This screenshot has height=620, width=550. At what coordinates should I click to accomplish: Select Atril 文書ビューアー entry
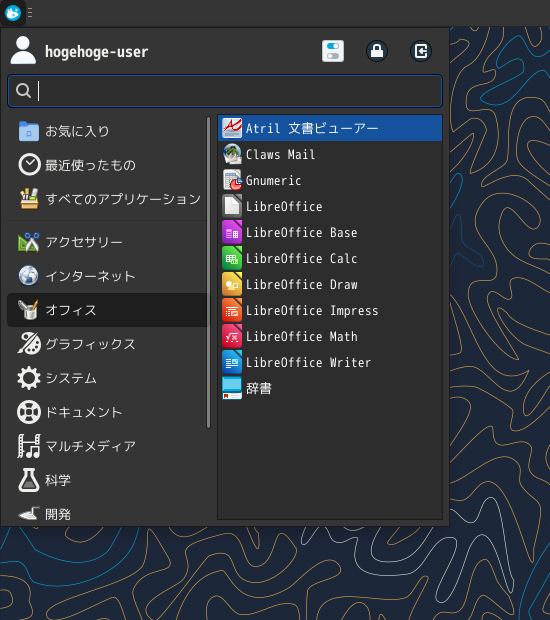[330, 128]
